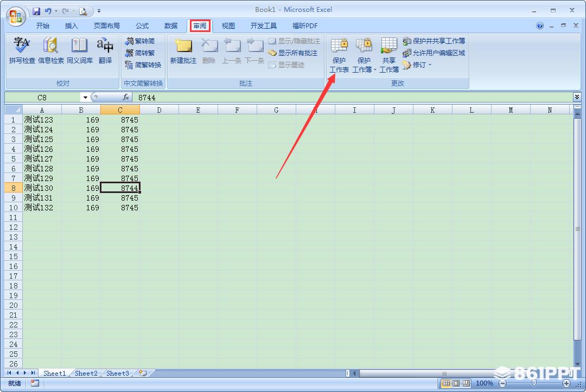Open the 页面布局 (Page Layout) tab
Image resolution: width=586 pixels, height=392 pixels.
(x=106, y=26)
